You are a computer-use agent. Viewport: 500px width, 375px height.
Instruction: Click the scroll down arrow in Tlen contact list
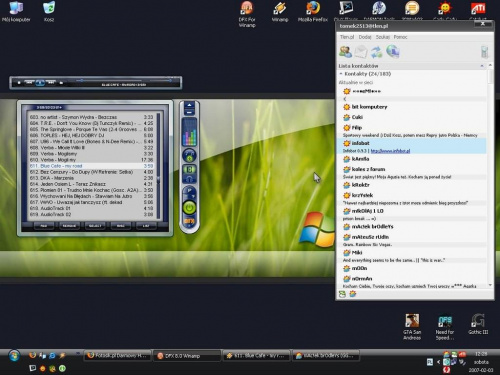tap(490, 285)
